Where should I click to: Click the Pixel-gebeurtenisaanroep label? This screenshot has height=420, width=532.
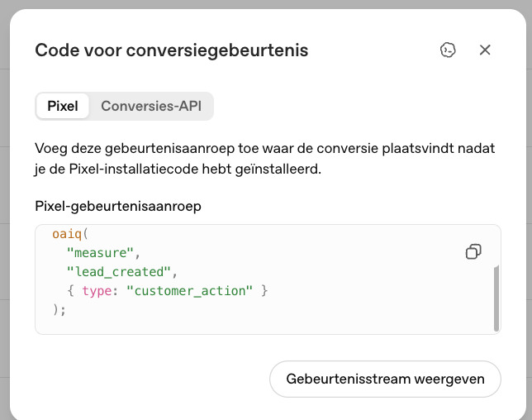[118, 206]
